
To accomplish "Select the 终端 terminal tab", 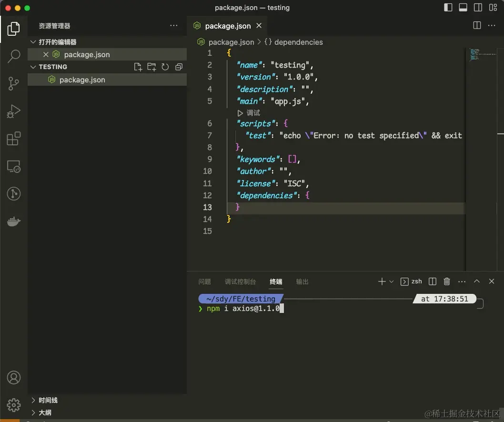I will tap(276, 282).
